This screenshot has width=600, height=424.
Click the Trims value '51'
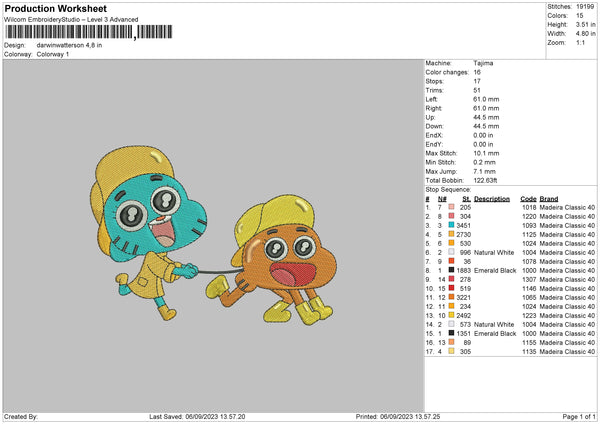coord(477,90)
